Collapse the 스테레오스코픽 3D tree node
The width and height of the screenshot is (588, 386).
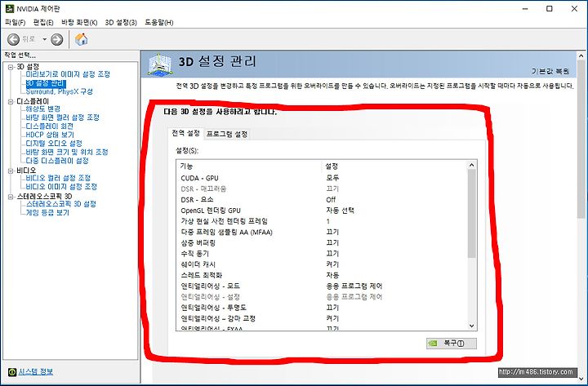click(11, 197)
